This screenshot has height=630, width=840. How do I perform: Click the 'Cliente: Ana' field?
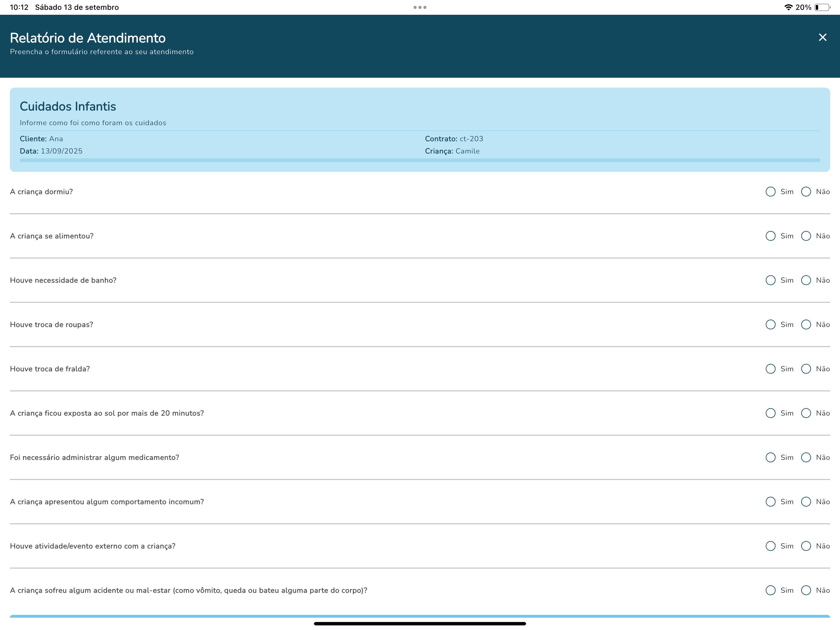[x=42, y=139]
